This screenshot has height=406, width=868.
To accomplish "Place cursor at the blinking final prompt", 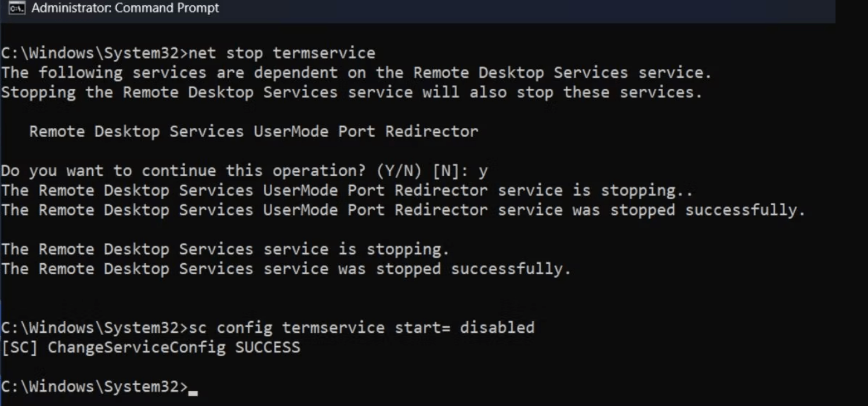I will 193,387.
